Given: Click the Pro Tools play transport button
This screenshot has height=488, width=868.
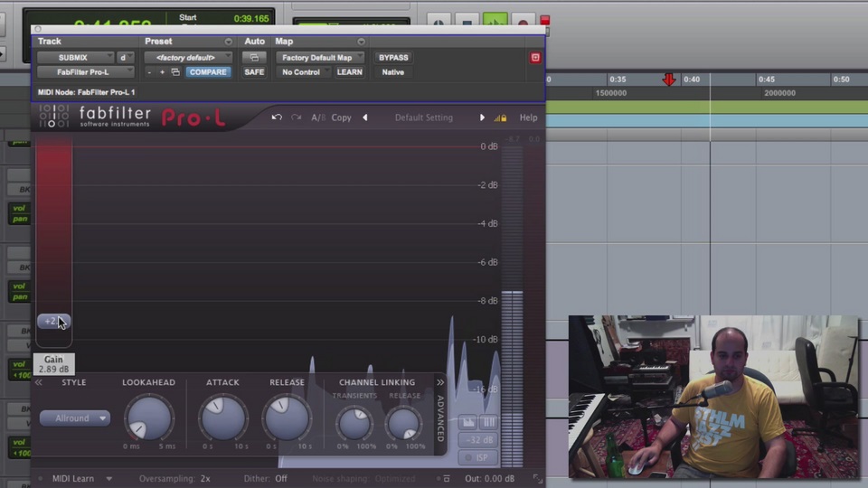Looking at the screenshot, I should pos(495,22).
